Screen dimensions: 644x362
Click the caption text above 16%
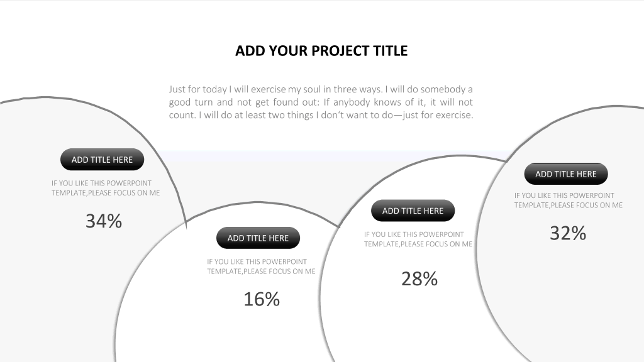pos(261,266)
